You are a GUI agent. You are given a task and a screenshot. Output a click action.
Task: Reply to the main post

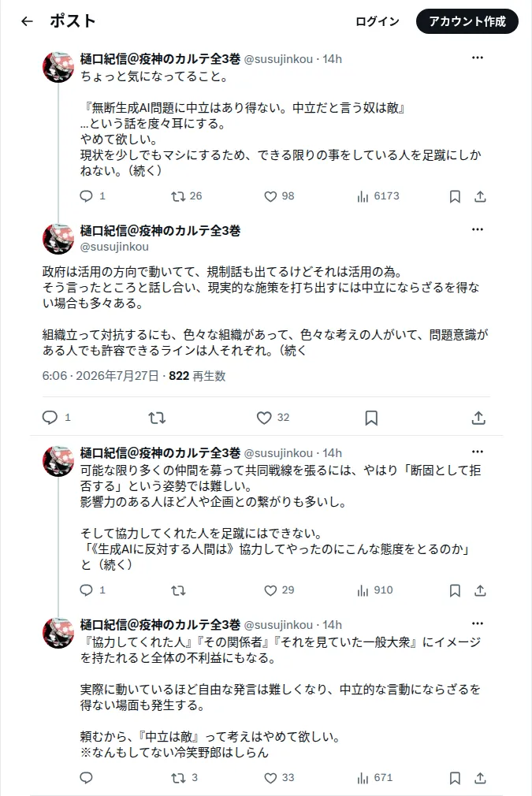tap(56, 418)
